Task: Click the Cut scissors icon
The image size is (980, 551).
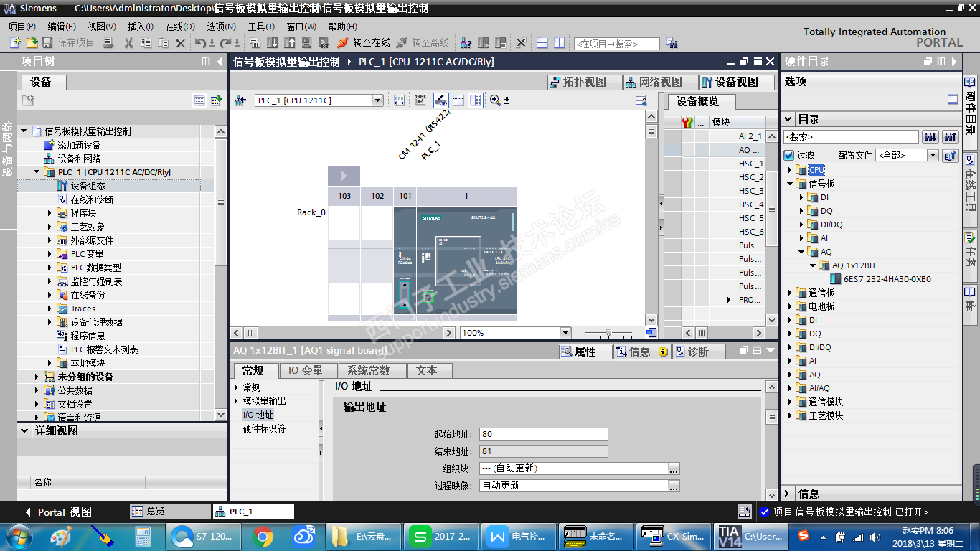Action: (129, 43)
